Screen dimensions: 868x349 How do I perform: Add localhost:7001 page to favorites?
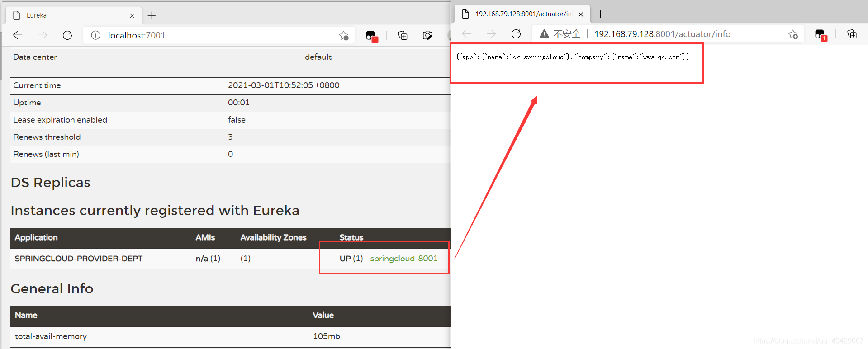[x=344, y=35]
